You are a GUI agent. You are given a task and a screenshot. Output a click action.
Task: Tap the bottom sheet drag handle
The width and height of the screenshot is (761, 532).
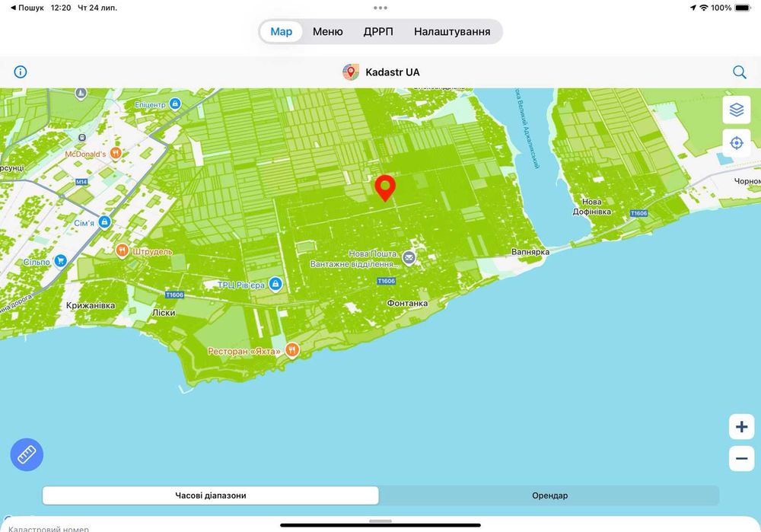coord(380,521)
